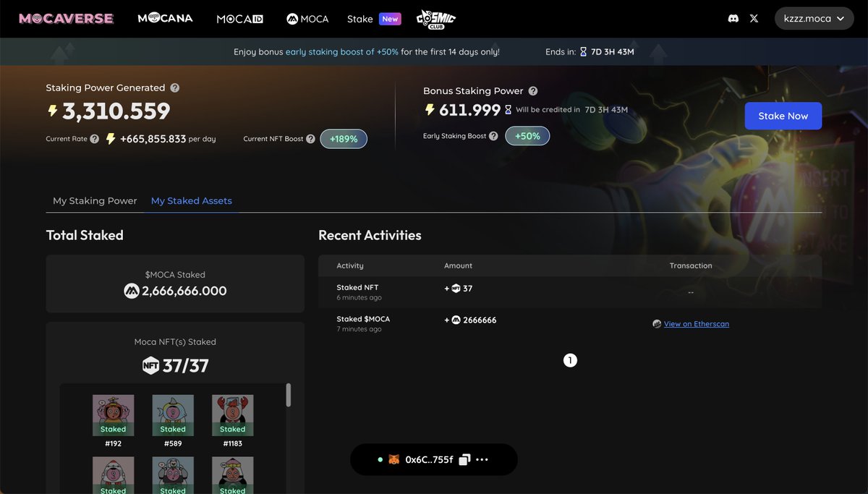Viewport: 868px width, 494px height.
Task: Click help icon beside Current Rate
Action: [95, 139]
